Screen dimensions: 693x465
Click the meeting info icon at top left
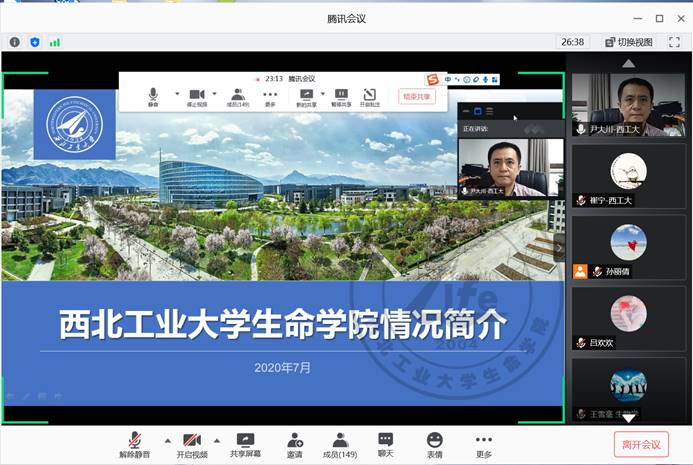[14, 42]
